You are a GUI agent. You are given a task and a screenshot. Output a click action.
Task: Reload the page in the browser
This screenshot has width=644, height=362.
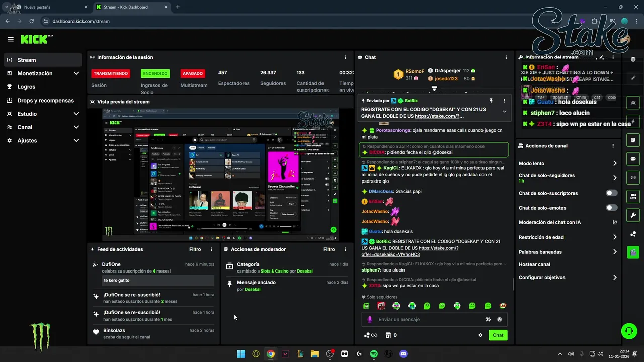click(x=32, y=21)
